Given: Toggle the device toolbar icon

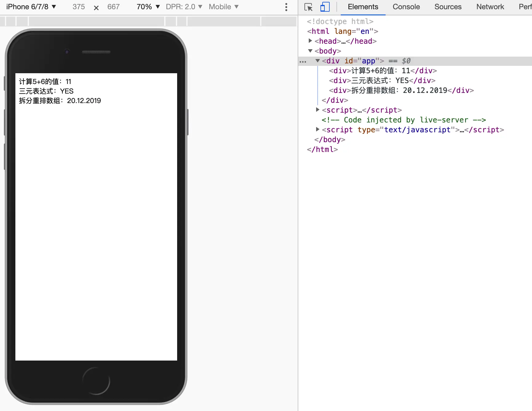Looking at the screenshot, I should (325, 7).
